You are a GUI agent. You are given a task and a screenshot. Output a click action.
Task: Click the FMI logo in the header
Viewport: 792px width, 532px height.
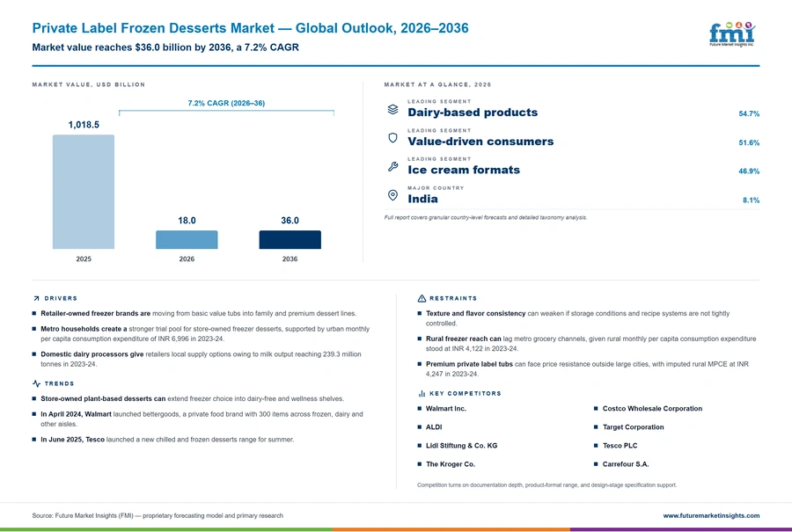(732, 33)
